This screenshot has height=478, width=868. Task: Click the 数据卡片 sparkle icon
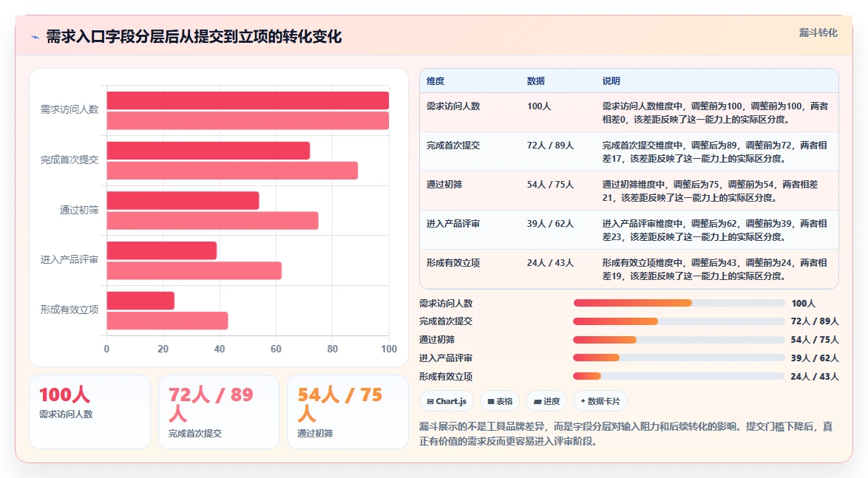pyautogui.click(x=583, y=401)
